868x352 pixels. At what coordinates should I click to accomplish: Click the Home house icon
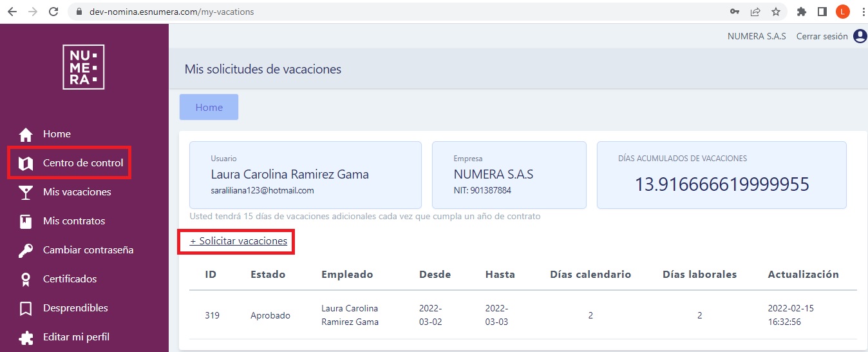tap(26, 134)
